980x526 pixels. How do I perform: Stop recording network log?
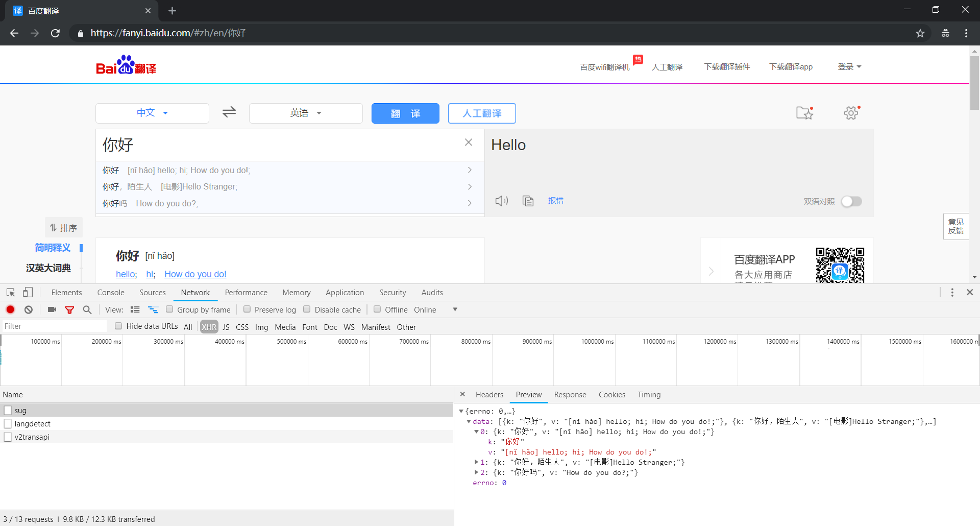pyautogui.click(x=10, y=309)
